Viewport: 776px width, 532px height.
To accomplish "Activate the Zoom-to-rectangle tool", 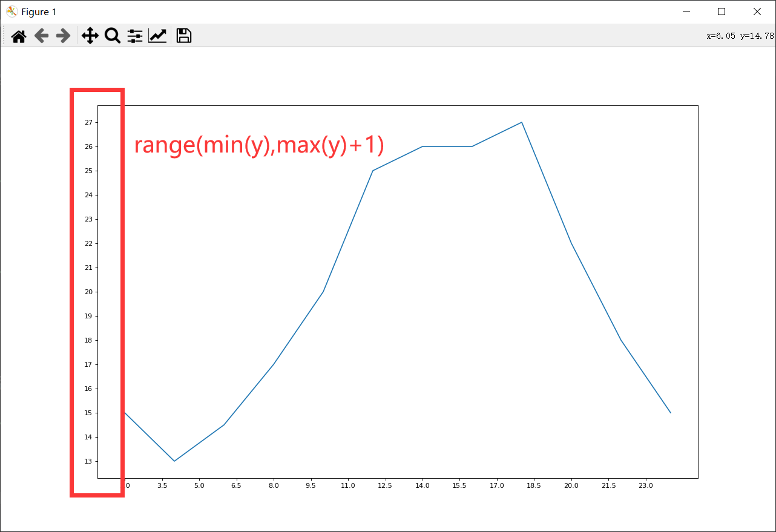I will (x=112, y=36).
